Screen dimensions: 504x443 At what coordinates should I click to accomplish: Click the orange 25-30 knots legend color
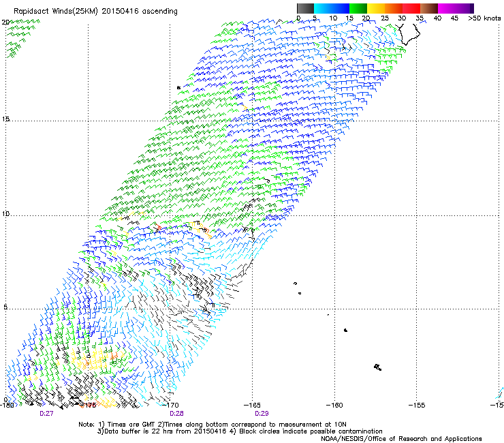[x=394, y=8]
